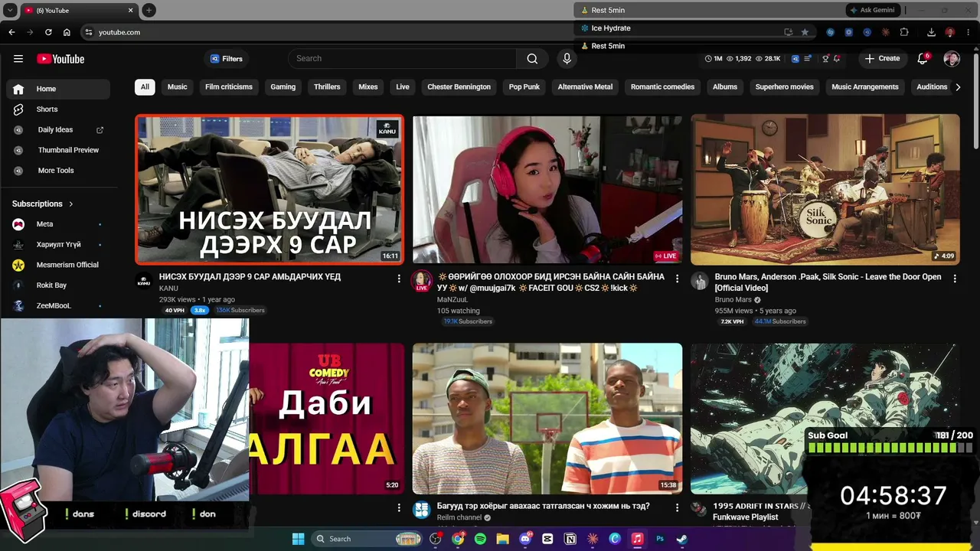Click the trophy icon in YouTube header
Screen dimensions: 980x551
click(825, 59)
